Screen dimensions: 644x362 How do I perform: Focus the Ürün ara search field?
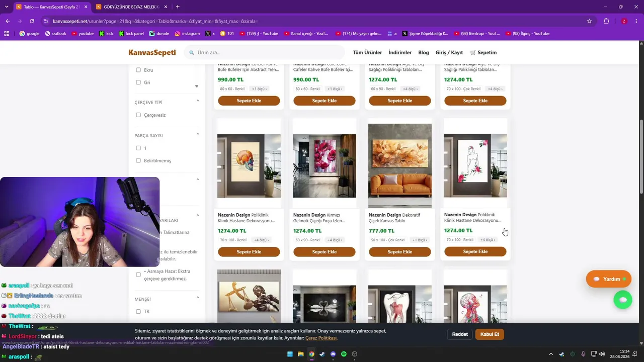click(x=264, y=52)
